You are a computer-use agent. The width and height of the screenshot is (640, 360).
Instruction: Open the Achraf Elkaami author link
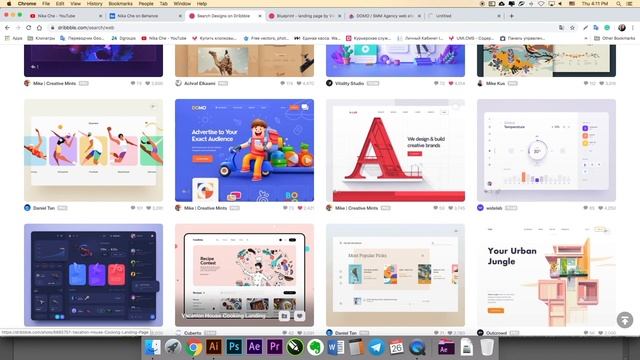click(x=200, y=83)
